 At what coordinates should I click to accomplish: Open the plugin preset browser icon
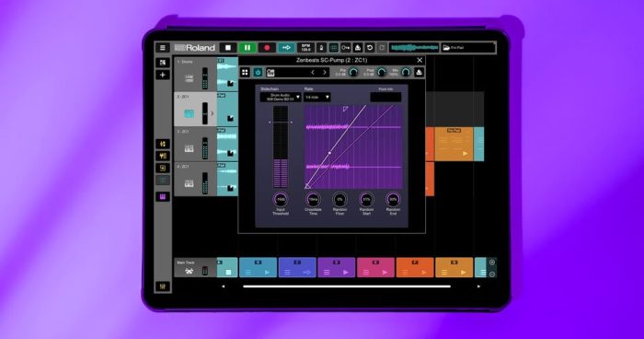coord(270,73)
